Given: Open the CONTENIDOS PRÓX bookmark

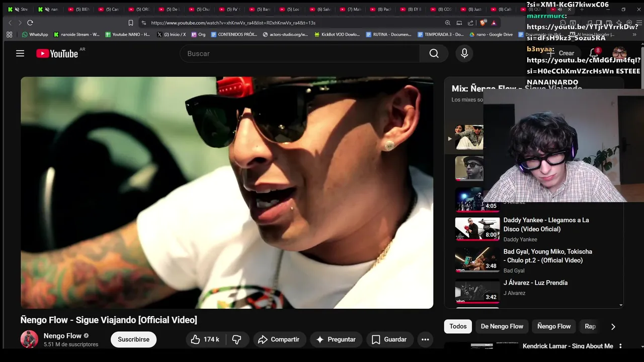Looking at the screenshot, I should [x=234, y=35].
